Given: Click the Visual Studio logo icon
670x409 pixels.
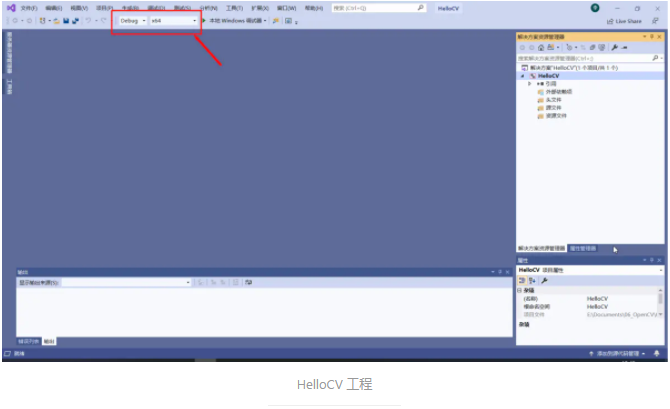Looking at the screenshot, I should coord(11,8).
